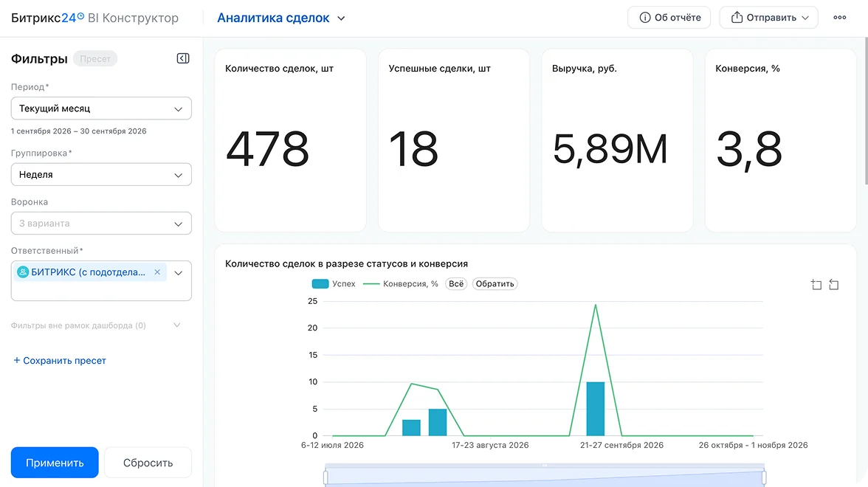The height and width of the screenshot is (487, 868).
Task: Open the Об отчёте button
Action: coord(669,18)
